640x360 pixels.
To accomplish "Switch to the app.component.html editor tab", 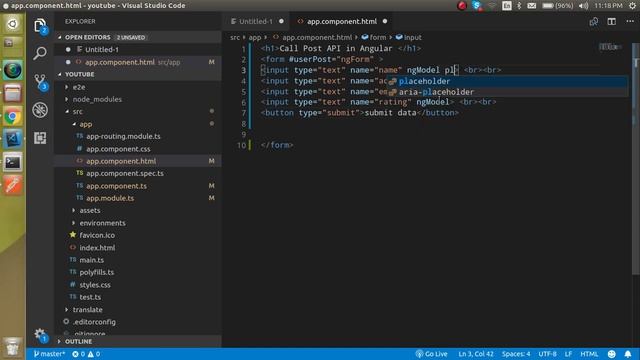I will click(x=342, y=21).
